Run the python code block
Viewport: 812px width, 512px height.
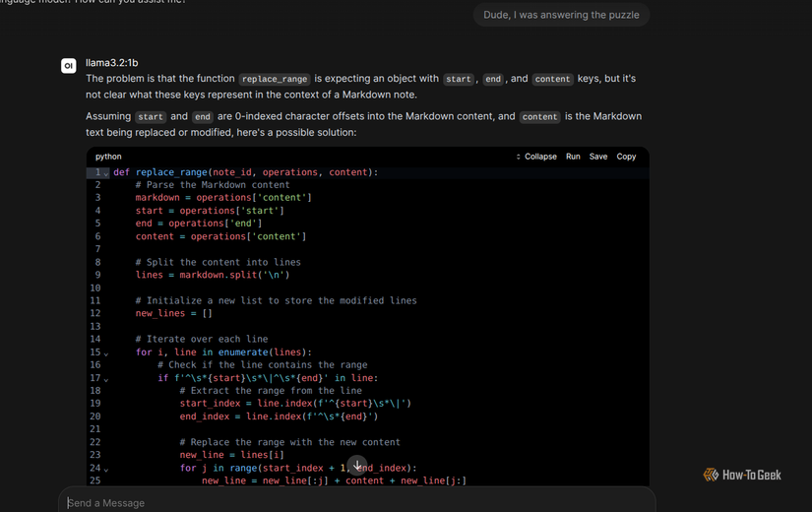[x=573, y=157]
